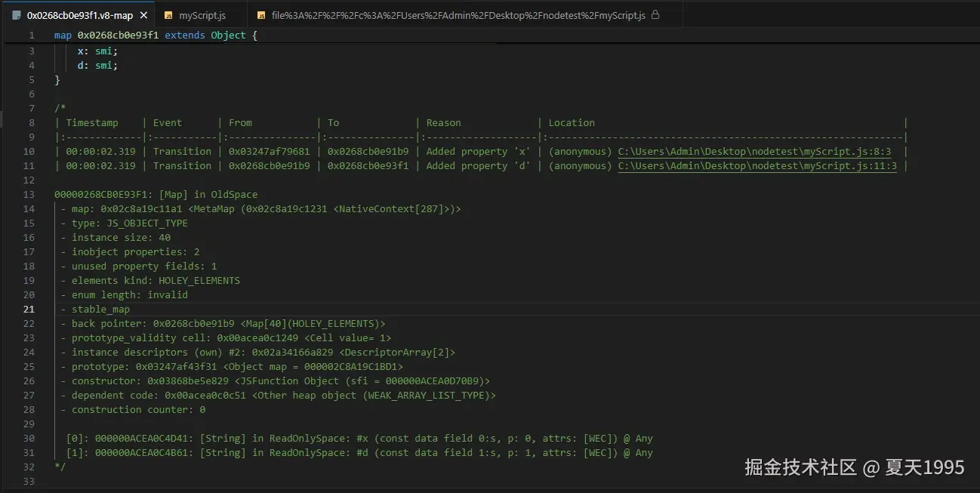980x493 pixels.
Task: Close the 0x0268cb0e93f1.v8-map tab
Action: click(x=143, y=15)
